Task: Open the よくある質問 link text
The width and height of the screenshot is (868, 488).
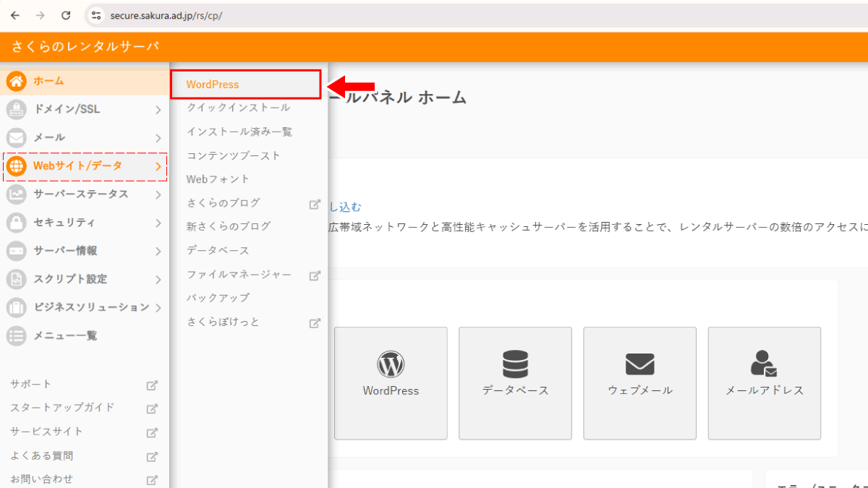Action: pyautogui.click(x=41, y=456)
